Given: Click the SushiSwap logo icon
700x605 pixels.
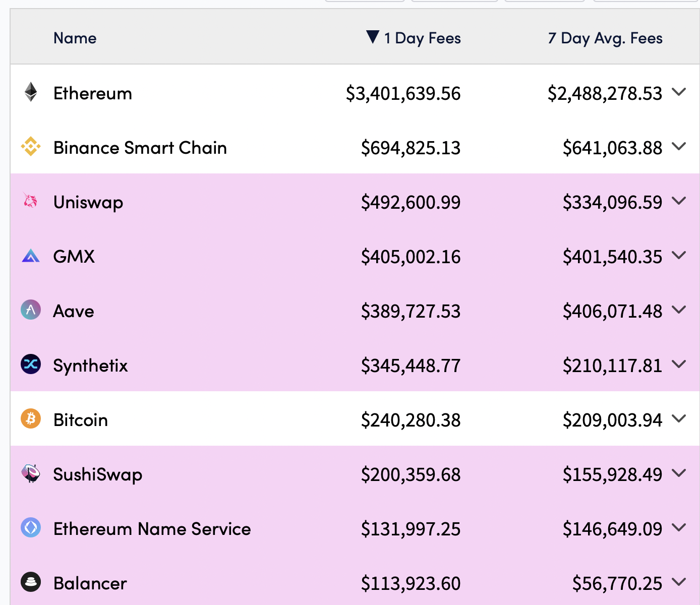Looking at the screenshot, I should click(x=31, y=473).
